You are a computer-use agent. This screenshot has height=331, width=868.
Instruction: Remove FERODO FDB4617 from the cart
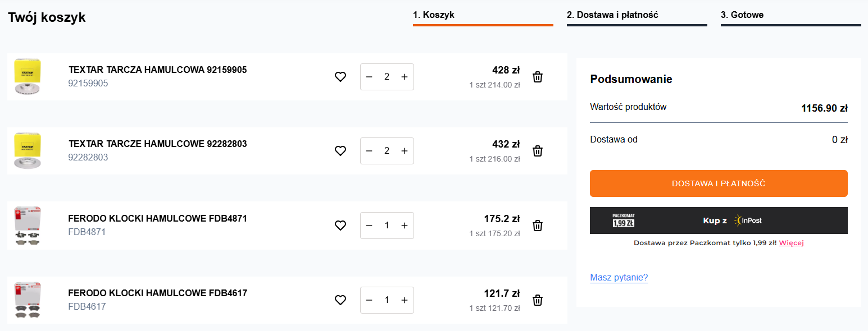point(538,300)
